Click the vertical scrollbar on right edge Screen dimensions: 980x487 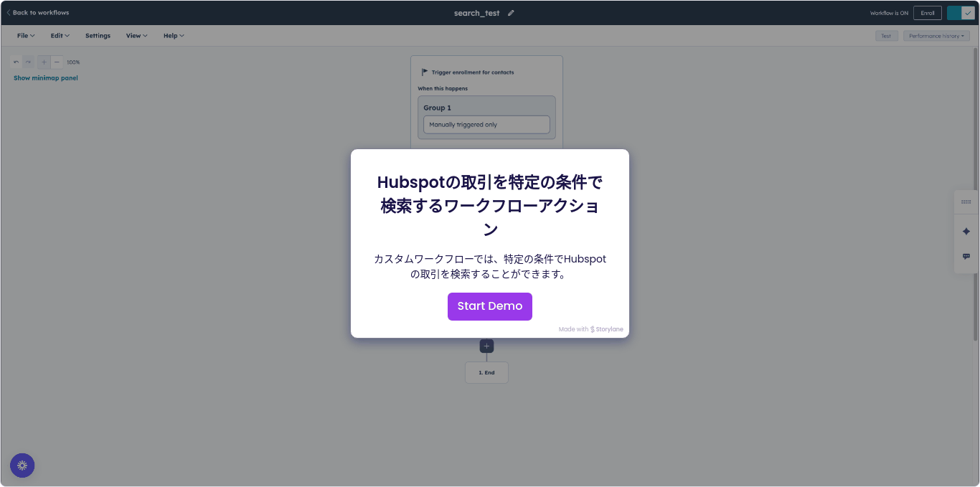tap(976, 194)
